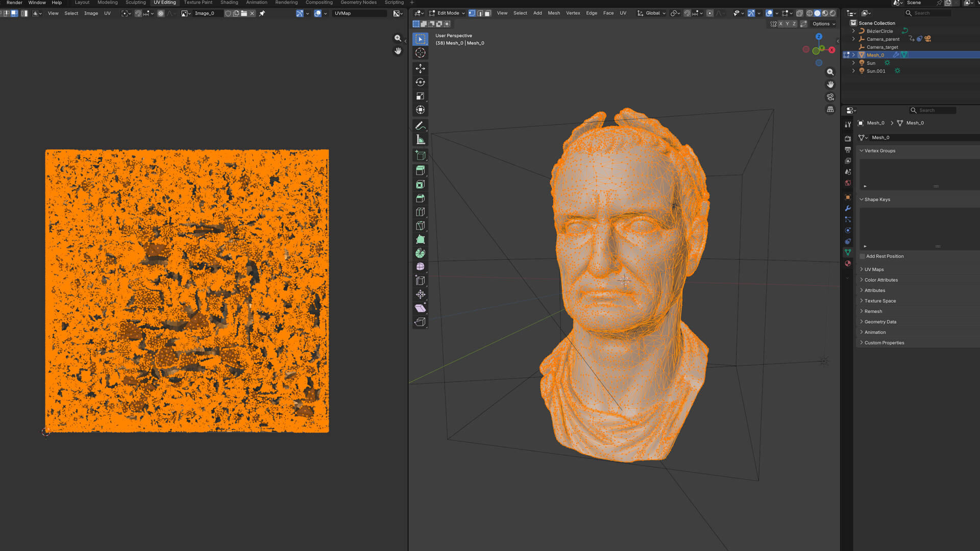Activate the Bevel tool

coord(420,198)
